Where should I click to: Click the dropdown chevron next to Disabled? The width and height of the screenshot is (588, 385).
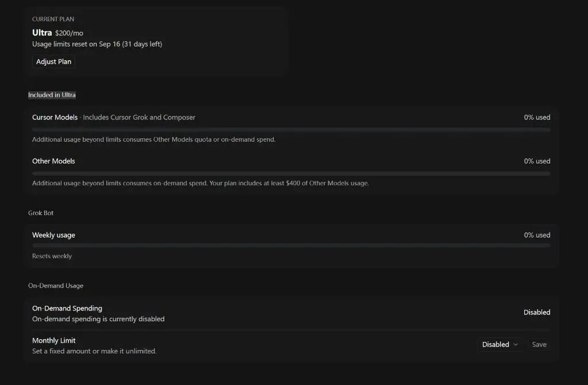[516, 344]
